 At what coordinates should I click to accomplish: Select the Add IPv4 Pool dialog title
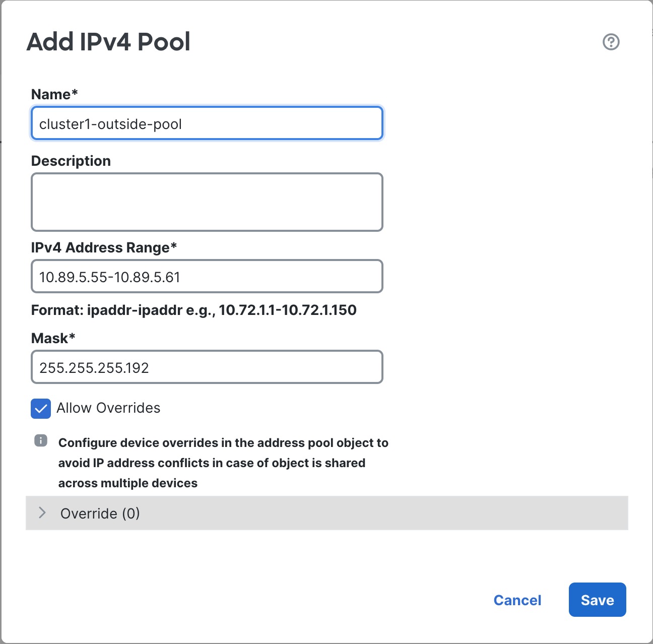(x=109, y=42)
